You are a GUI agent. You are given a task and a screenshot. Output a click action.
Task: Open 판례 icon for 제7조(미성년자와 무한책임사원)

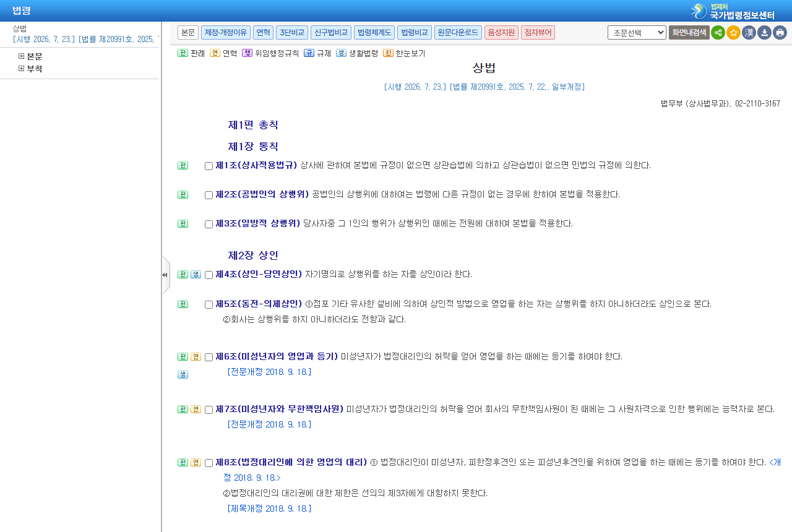tap(183, 409)
